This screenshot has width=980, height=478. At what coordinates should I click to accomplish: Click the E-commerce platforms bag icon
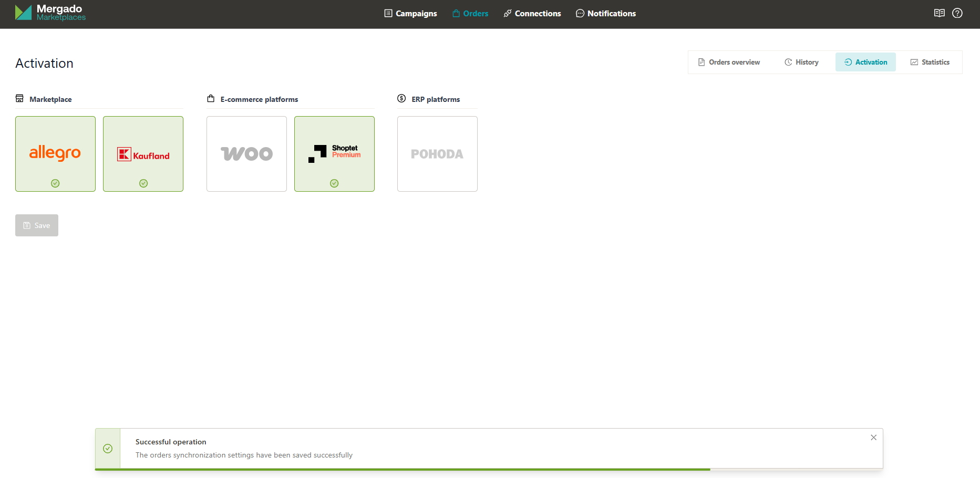(211, 99)
